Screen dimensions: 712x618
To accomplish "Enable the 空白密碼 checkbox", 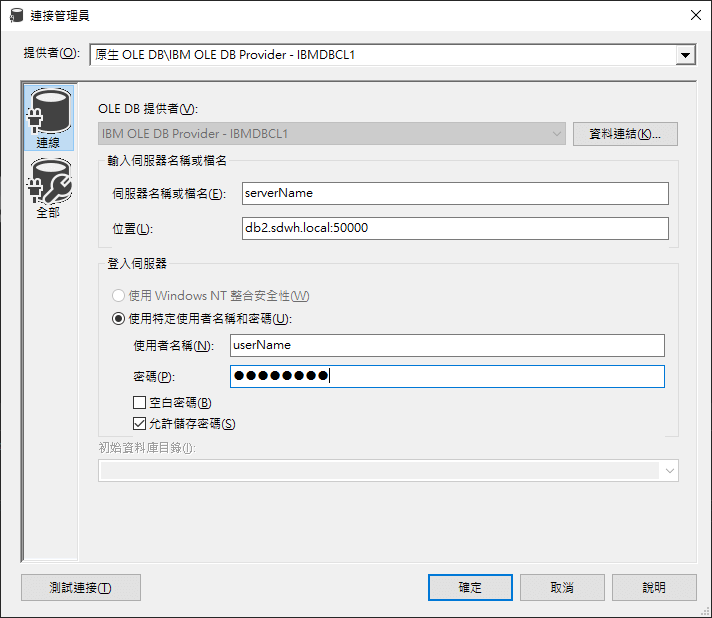I will pos(140,403).
